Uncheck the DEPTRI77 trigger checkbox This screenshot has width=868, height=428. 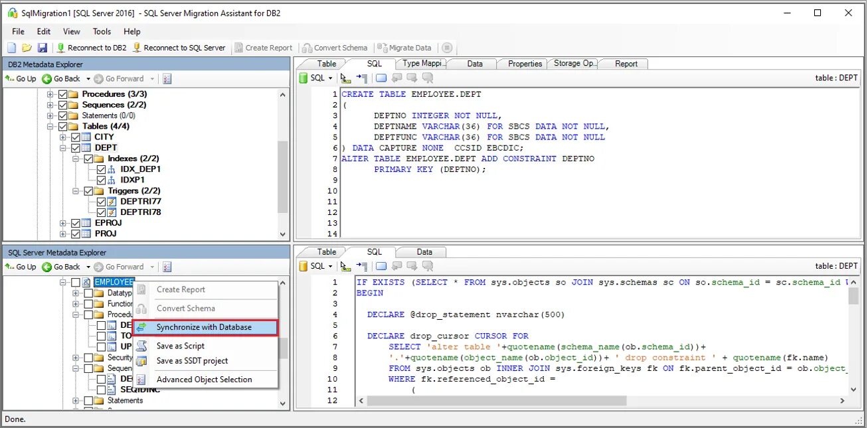coord(101,202)
